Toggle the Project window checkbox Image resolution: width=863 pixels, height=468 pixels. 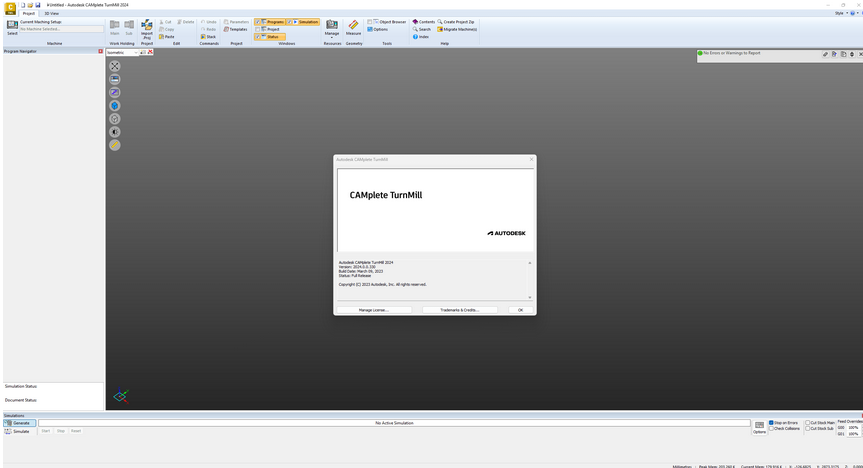(x=258, y=29)
